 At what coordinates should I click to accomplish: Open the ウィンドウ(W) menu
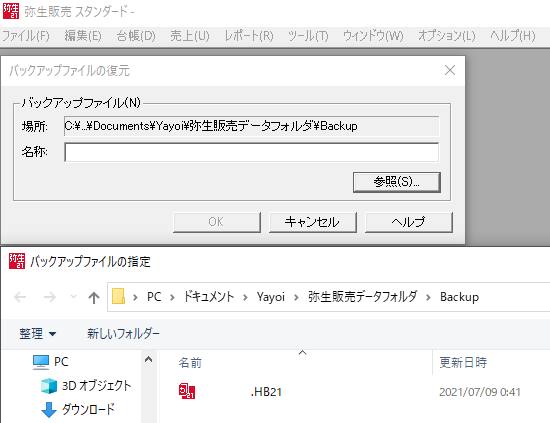373,36
